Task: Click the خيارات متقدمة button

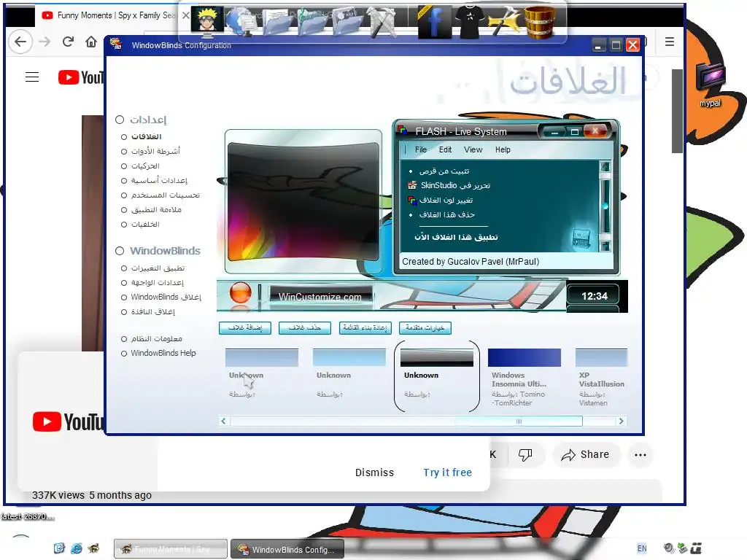Action: click(425, 327)
